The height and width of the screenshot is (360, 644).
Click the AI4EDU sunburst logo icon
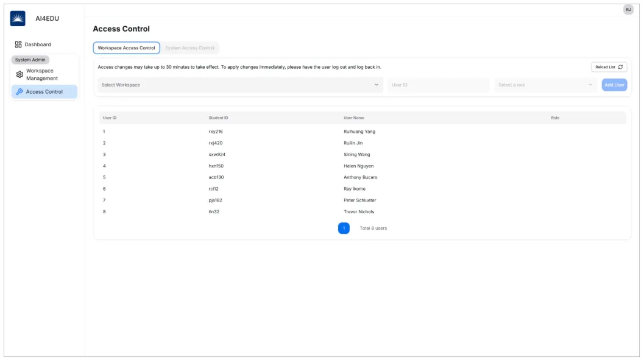pos(18,18)
